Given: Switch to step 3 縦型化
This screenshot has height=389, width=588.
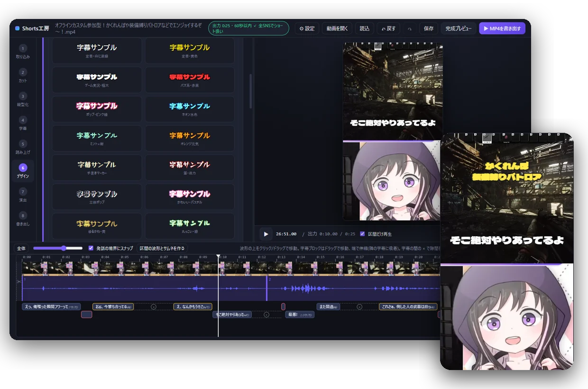Looking at the screenshot, I should click(23, 100).
